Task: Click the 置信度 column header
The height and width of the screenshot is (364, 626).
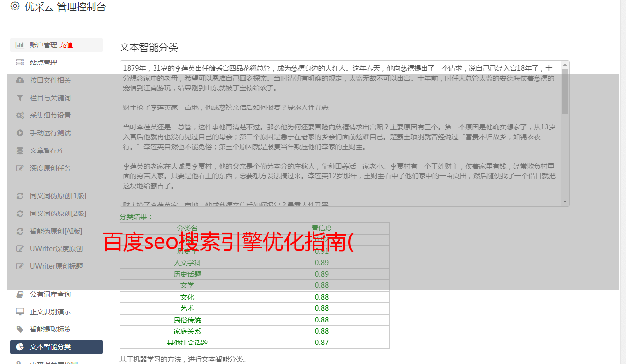Action: (322, 228)
